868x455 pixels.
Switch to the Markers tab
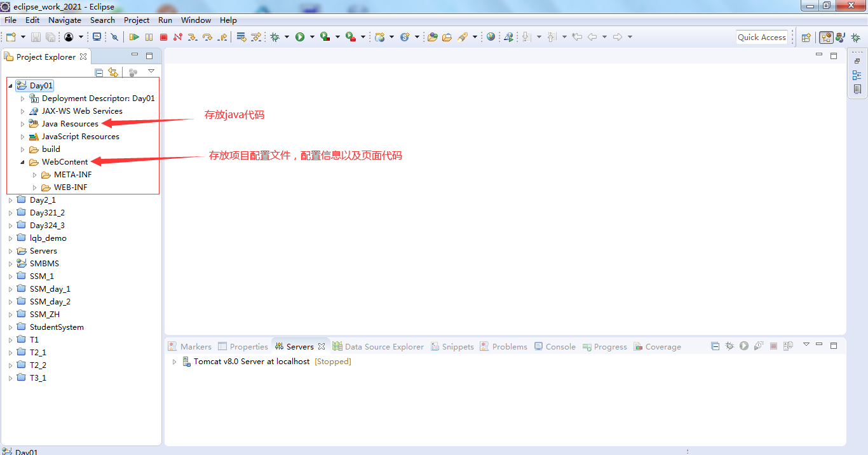pyautogui.click(x=189, y=346)
